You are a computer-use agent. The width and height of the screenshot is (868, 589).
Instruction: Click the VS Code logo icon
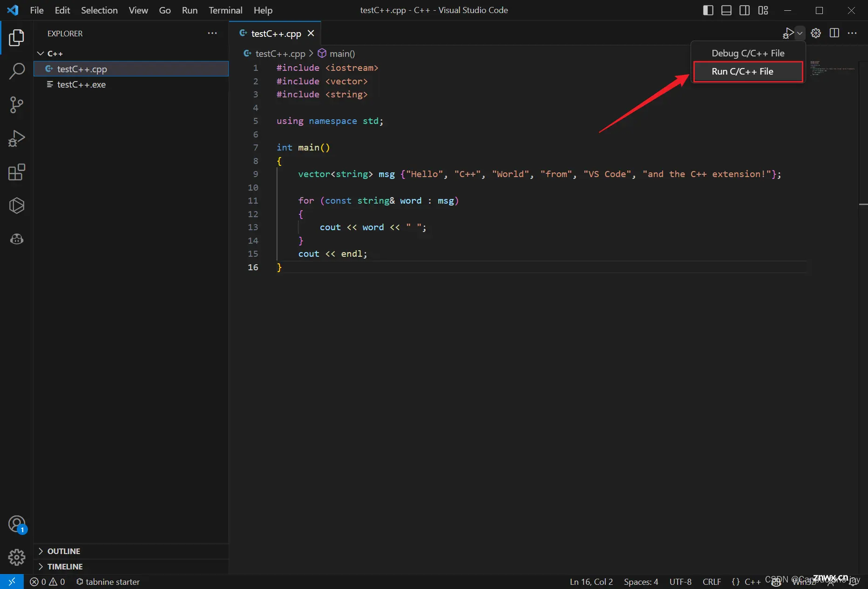click(x=13, y=10)
